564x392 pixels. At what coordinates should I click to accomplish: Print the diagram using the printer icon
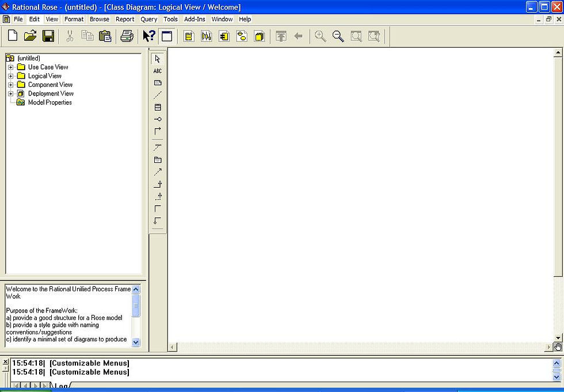tap(127, 36)
